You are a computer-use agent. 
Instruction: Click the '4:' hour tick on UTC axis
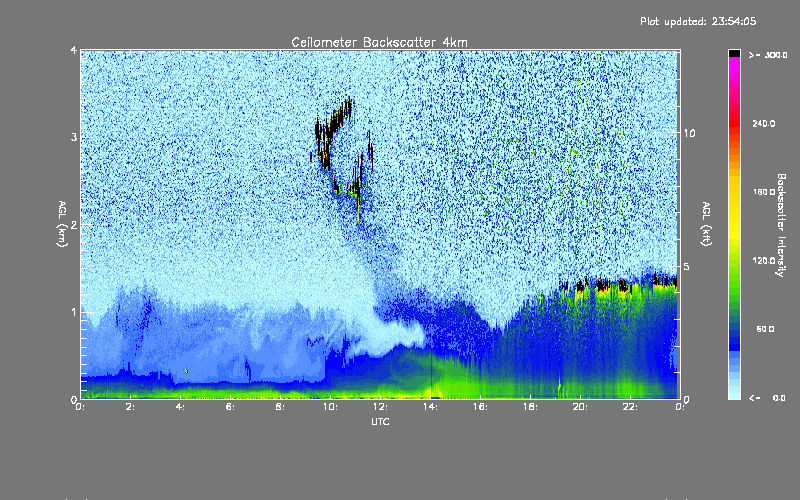click(181, 407)
